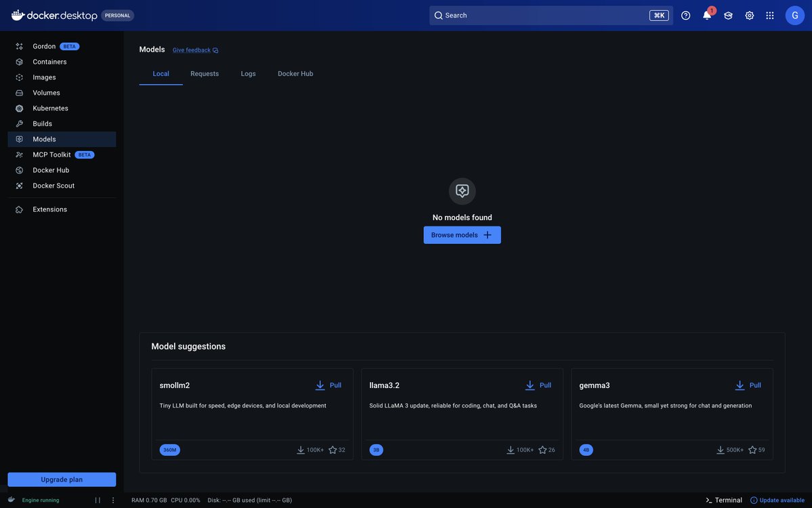The width and height of the screenshot is (812, 508).
Task: Click the ⌘K shortcut badge
Action: (x=659, y=16)
